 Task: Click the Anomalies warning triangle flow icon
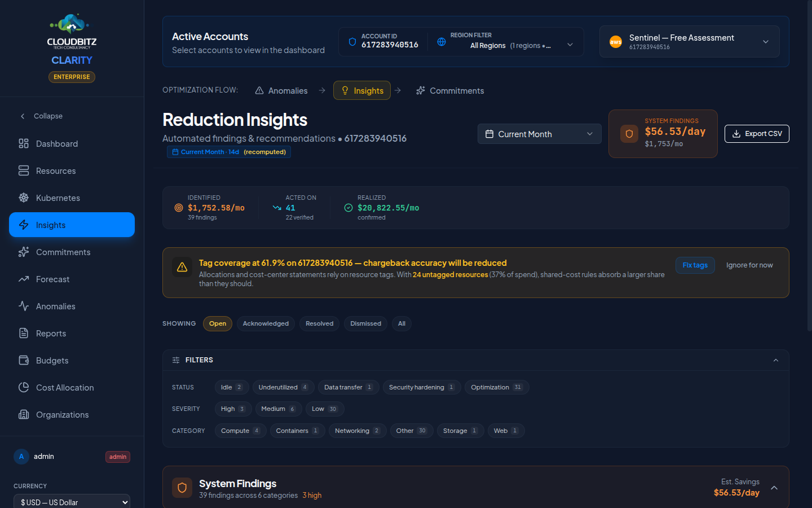tap(259, 90)
